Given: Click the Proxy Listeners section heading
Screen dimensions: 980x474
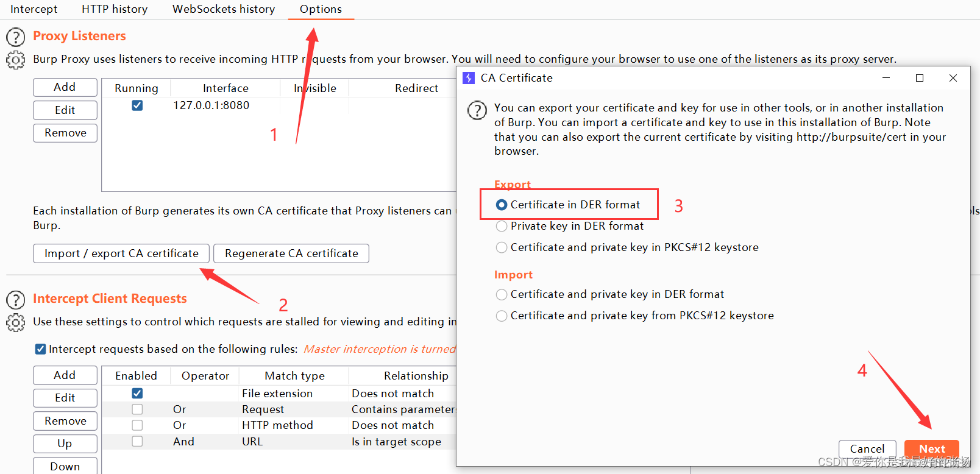Looking at the screenshot, I should click(x=79, y=36).
